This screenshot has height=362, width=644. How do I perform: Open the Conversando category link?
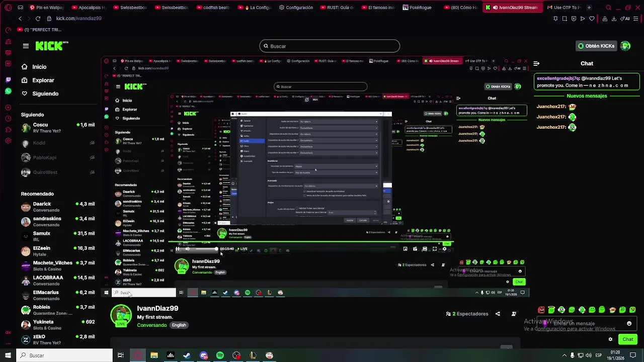[x=152, y=325]
